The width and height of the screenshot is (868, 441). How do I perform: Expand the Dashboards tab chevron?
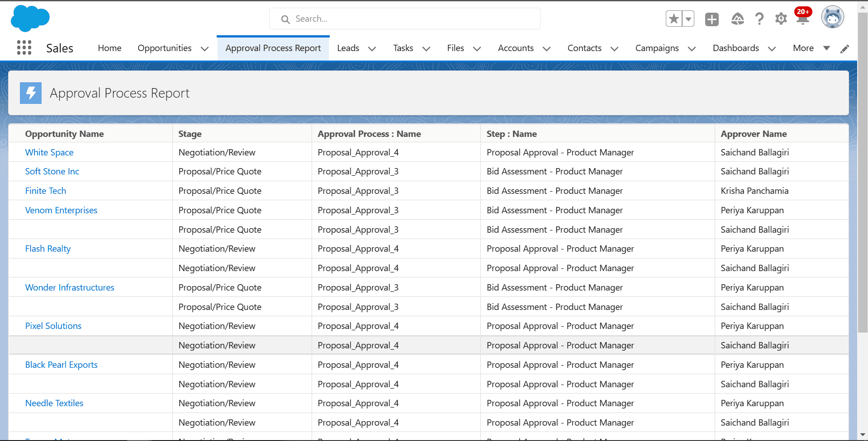pyautogui.click(x=772, y=49)
